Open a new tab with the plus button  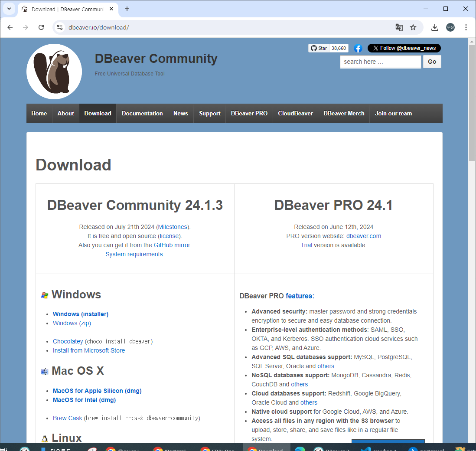127,9
